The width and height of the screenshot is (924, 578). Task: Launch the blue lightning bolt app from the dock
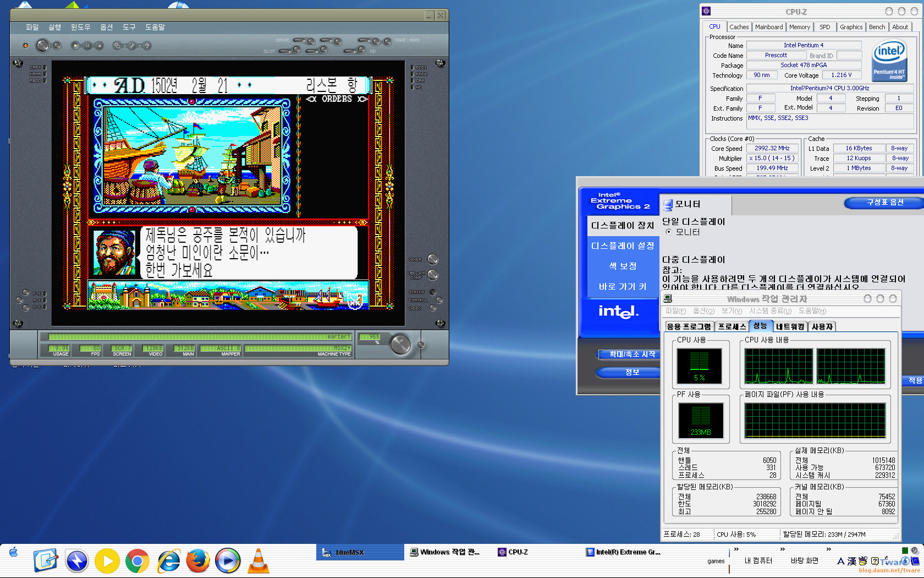coord(77,561)
